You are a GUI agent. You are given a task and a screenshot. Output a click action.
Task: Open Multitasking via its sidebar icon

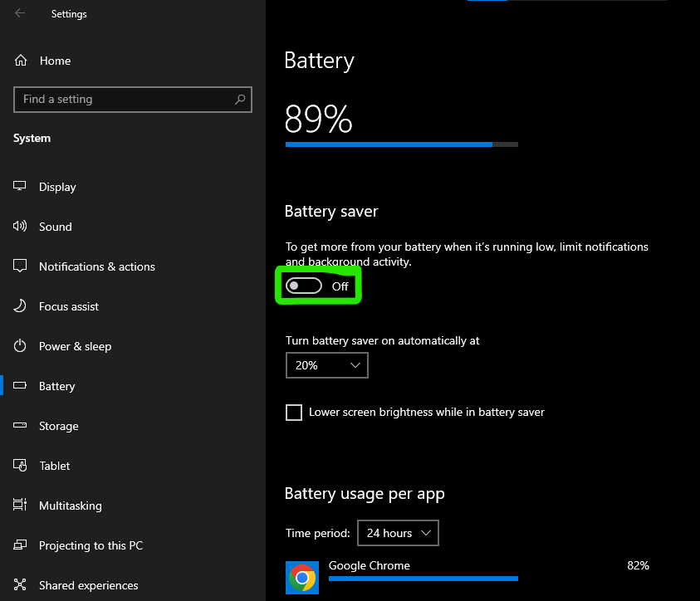[19, 506]
